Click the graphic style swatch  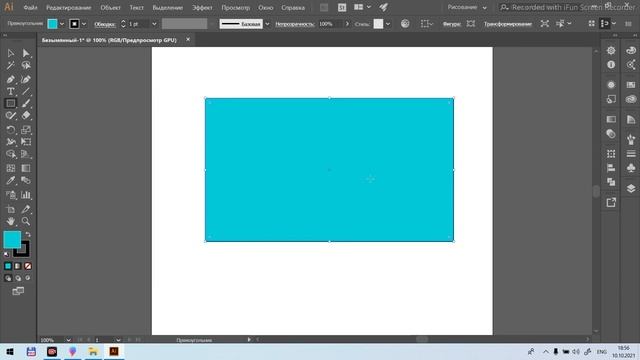[378, 24]
